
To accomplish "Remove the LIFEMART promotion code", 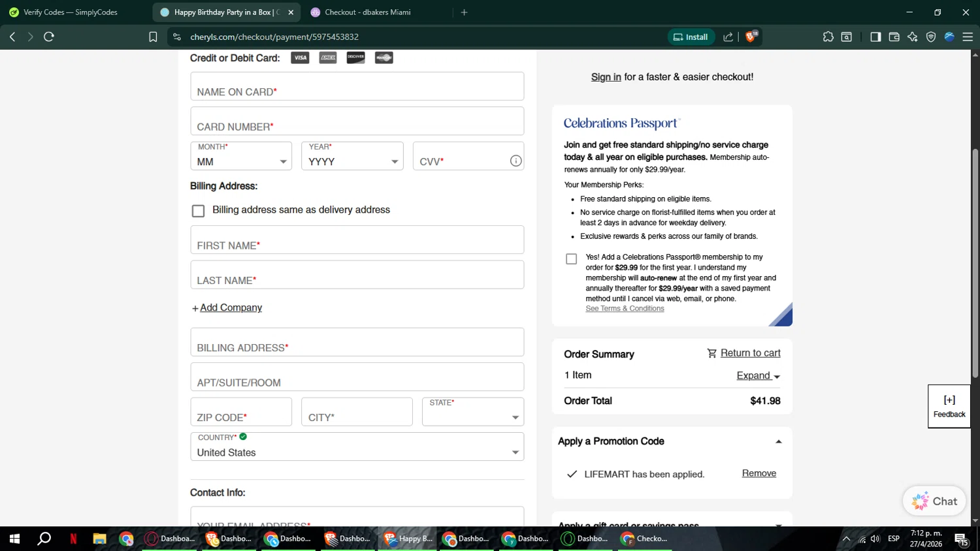I will 759,473.
